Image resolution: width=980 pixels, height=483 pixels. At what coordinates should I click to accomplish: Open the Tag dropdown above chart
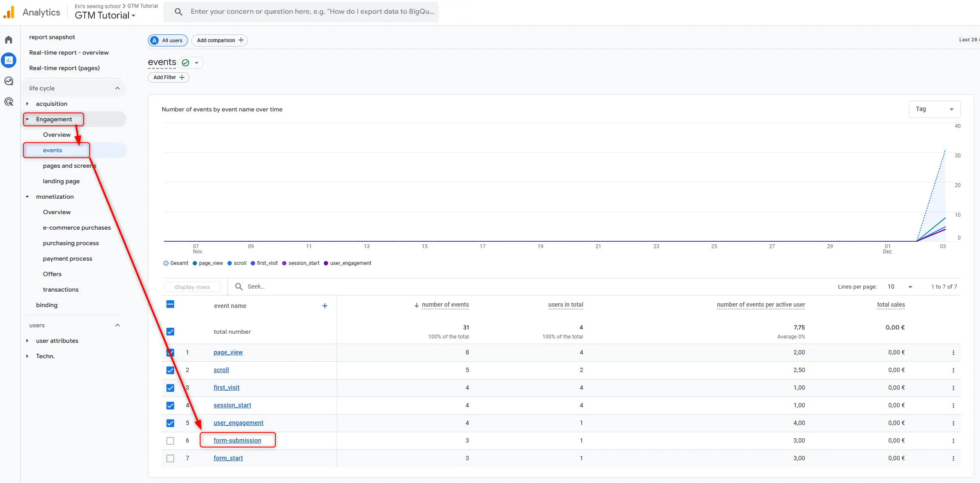point(934,109)
